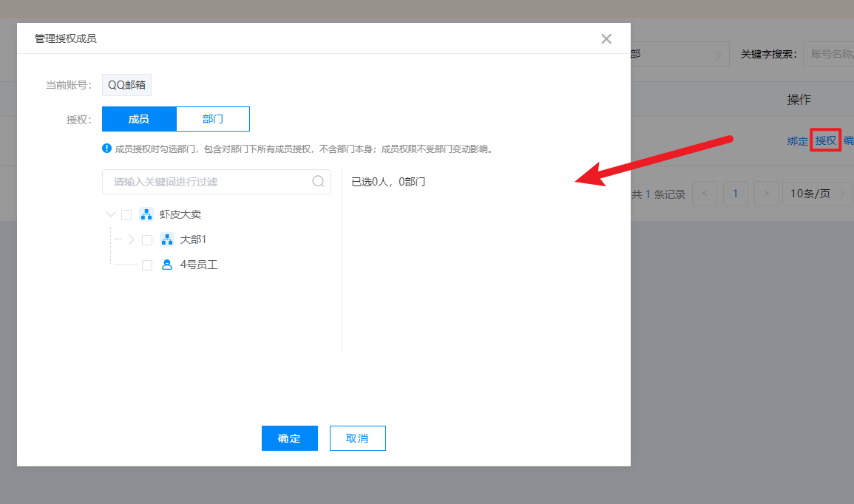This screenshot has width=854, height=504.
Task: Expand the 大部1 department node
Action: click(132, 240)
